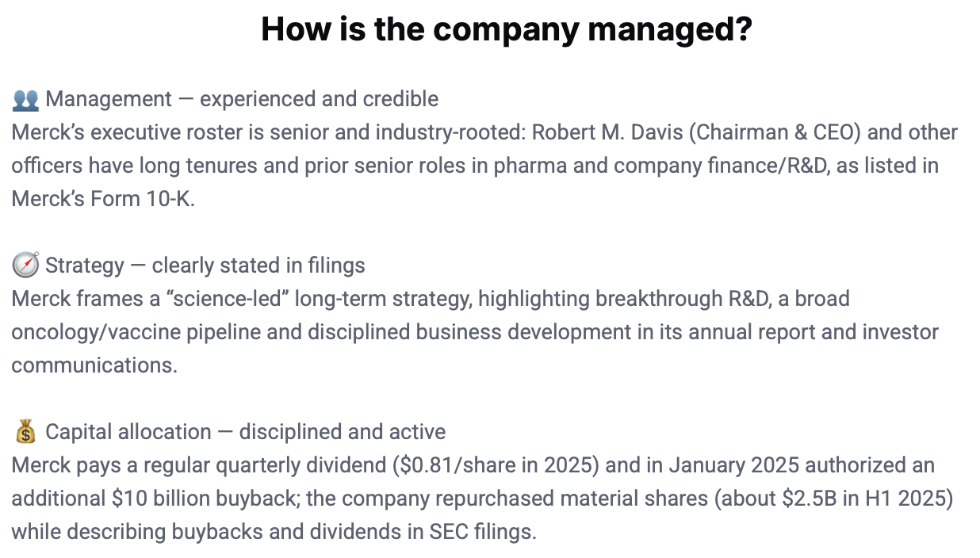Screen dimensions: 980x558
Task: Click the name Robert M. Davis
Action: [607, 132]
